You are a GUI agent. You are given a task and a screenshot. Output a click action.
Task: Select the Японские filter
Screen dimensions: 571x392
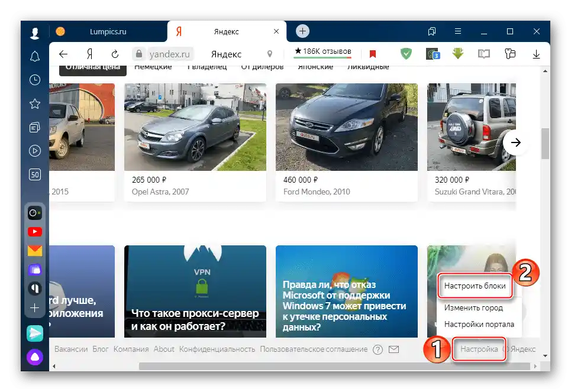click(315, 67)
